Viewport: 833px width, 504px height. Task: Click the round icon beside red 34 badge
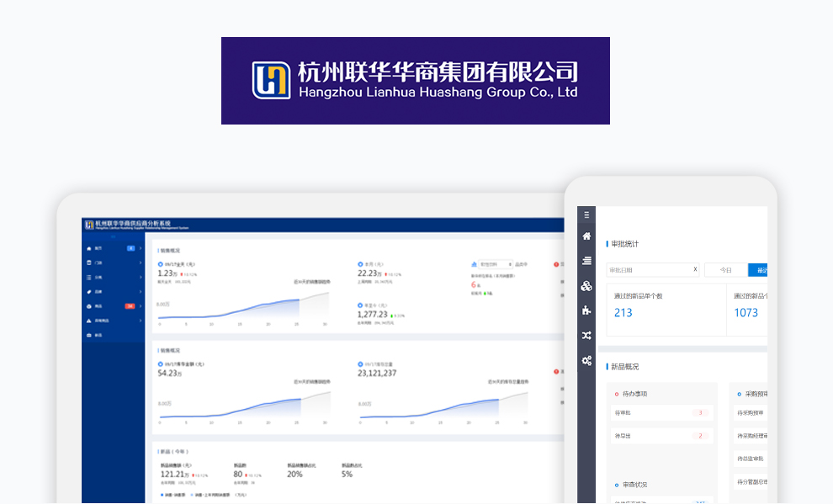pos(88,306)
